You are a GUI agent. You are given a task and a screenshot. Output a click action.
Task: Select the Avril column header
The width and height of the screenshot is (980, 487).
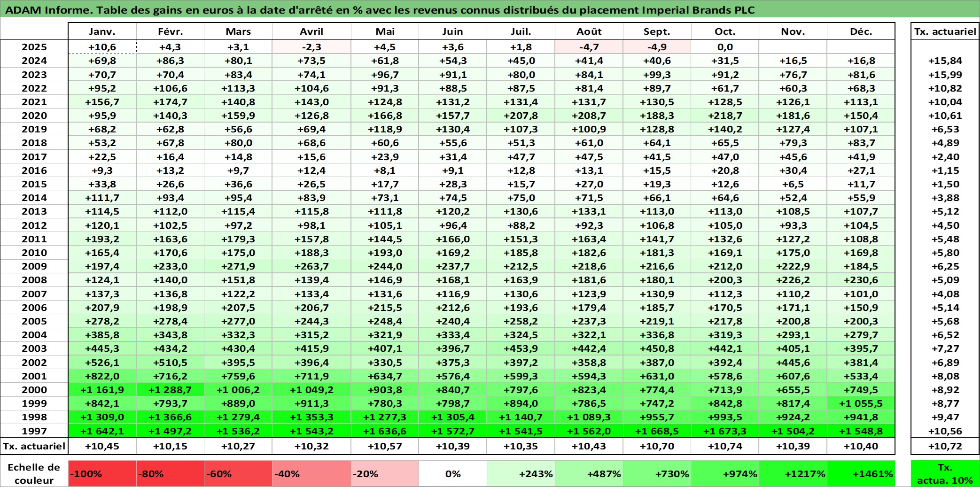[311, 31]
